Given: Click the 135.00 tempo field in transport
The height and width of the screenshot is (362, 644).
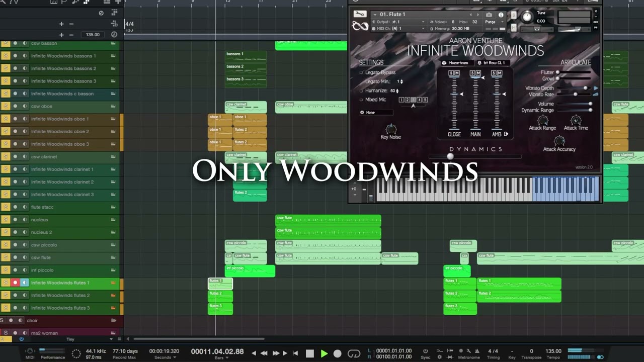Looking at the screenshot, I should tap(553, 351).
